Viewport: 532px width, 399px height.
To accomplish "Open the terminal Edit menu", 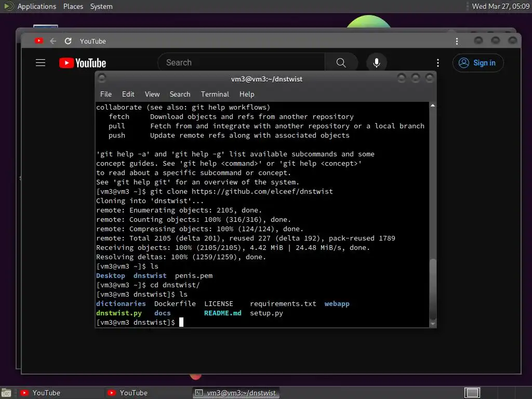I will [128, 95].
